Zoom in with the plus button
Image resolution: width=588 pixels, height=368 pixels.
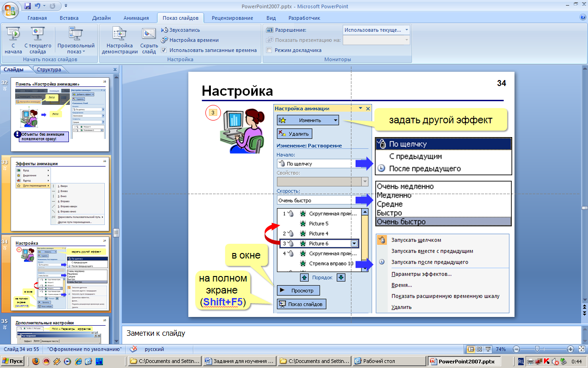(x=571, y=349)
